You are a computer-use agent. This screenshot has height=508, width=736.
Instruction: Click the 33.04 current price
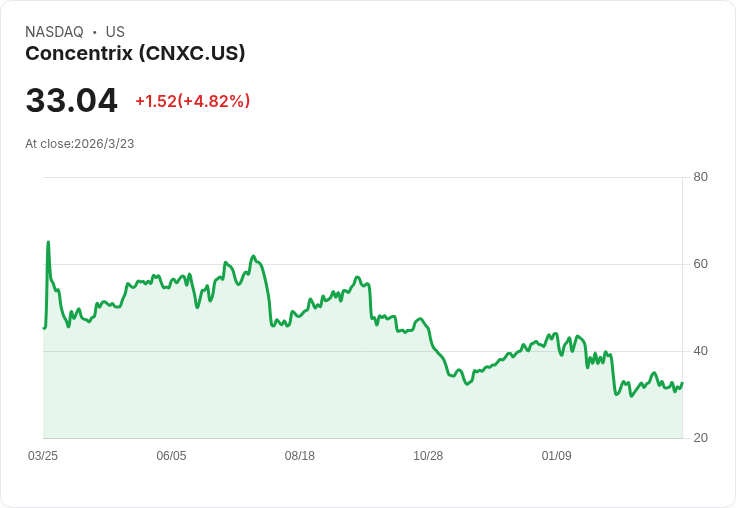[71, 101]
